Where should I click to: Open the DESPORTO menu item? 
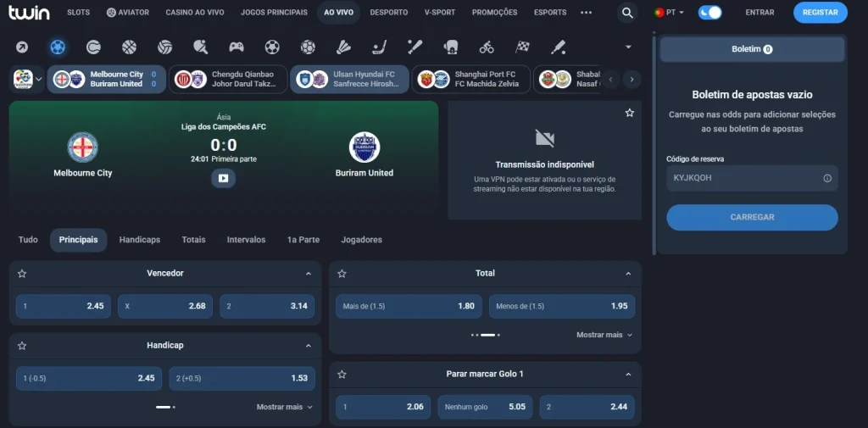pyautogui.click(x=389, y=12)
